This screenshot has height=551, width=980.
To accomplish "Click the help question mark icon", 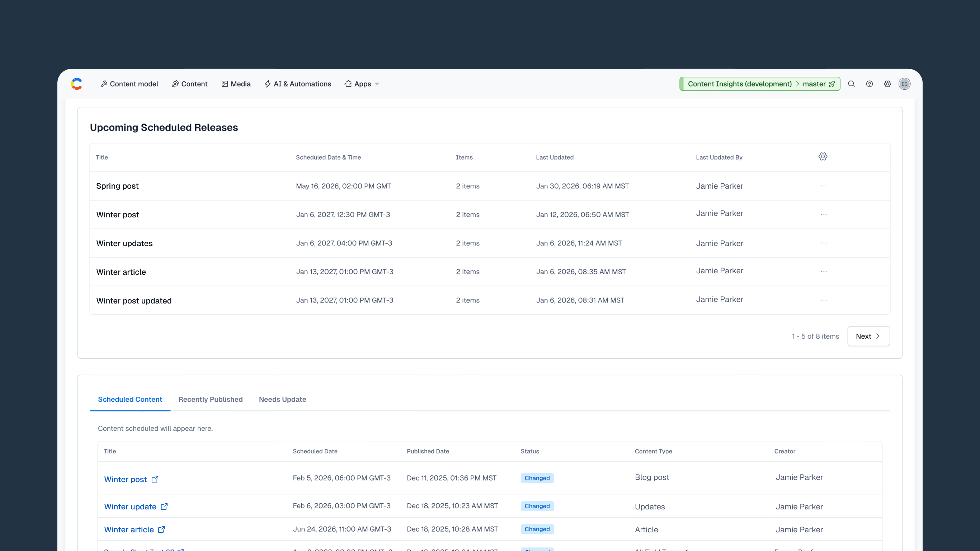I will (x=869, y=84).
